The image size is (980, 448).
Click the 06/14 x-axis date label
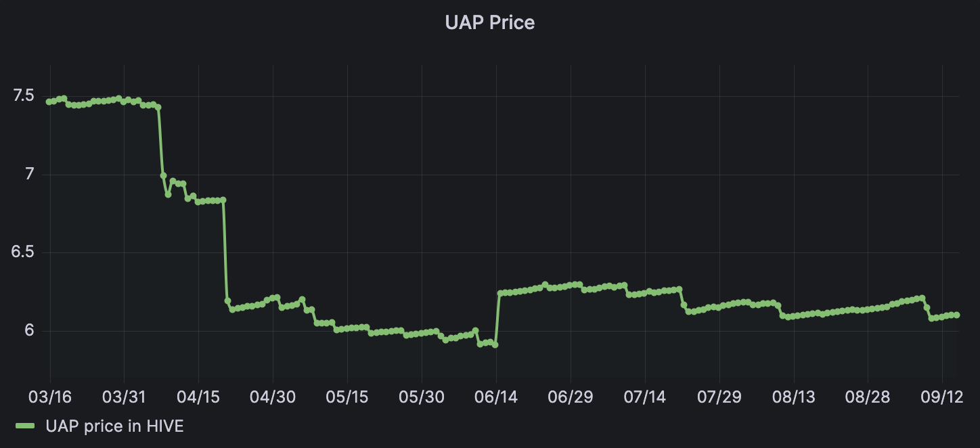tap(496, 395)
